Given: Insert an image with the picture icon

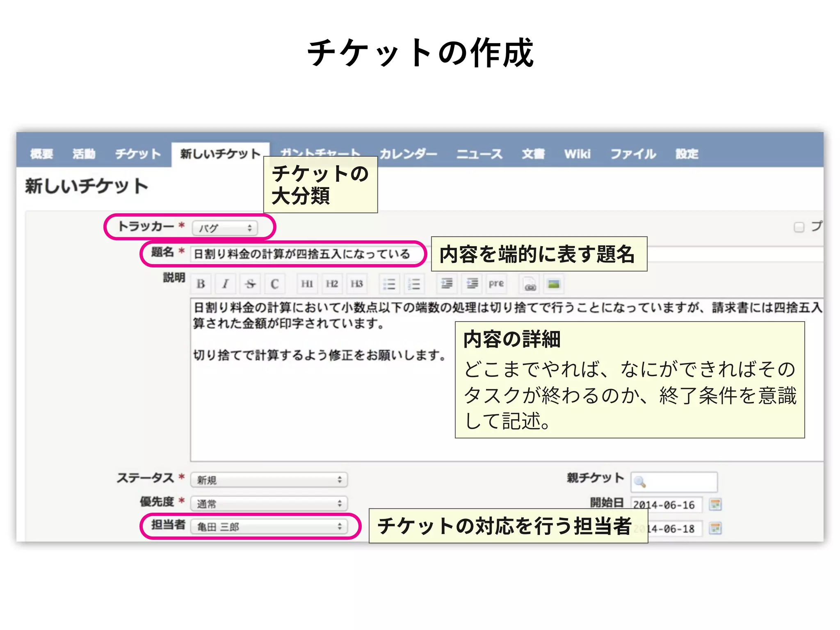Looking at the screenshot, I should [554, 284].
